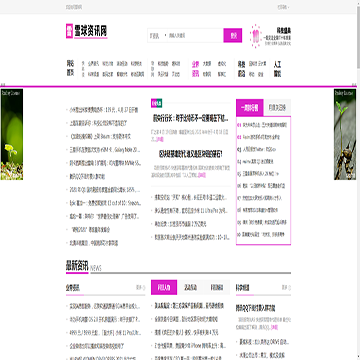The image size is (360, 360).
Task: Open ranking item number 01 in sidebar
Action: click(x=262, y=125)
